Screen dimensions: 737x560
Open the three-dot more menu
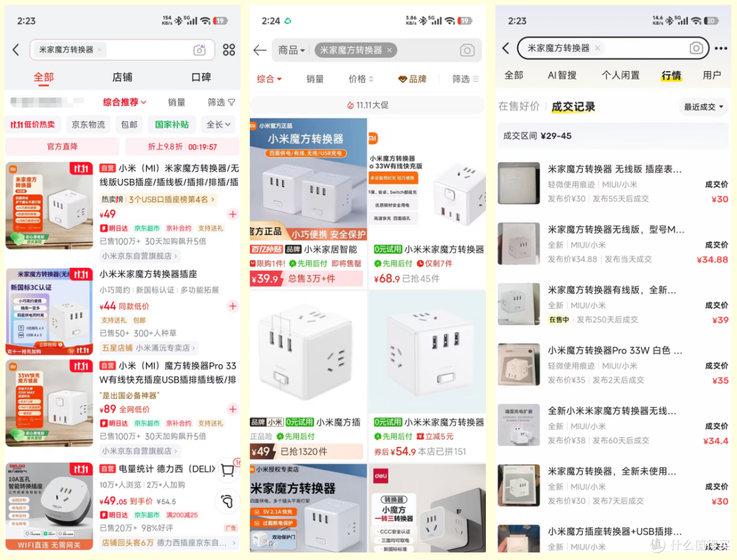pyautogui.click(x=721, y=48)
